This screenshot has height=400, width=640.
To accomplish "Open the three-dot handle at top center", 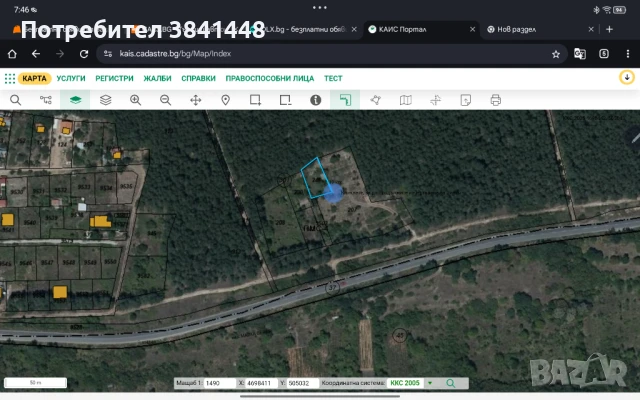I will (320, 7).
